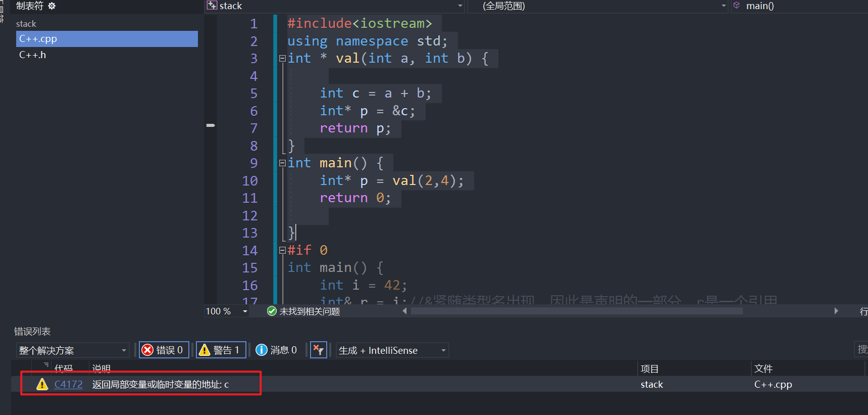Open the C++.cpp file
Screen dimensions: 868x415
coord(107,39)
